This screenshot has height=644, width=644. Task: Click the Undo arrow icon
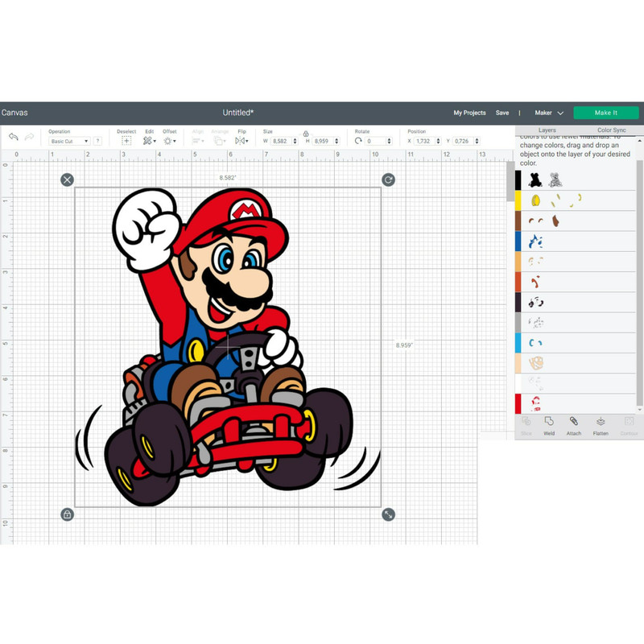coord(13,137)
